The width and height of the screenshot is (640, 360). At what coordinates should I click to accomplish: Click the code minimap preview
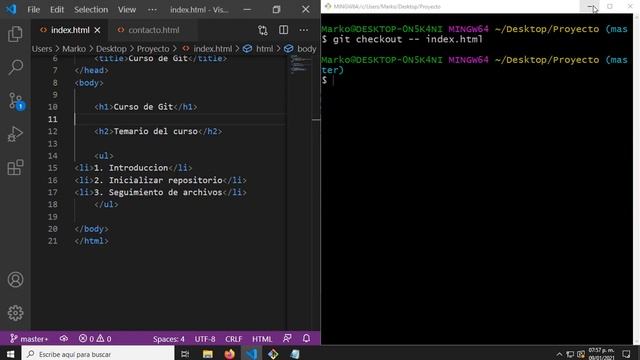[299, 65]
